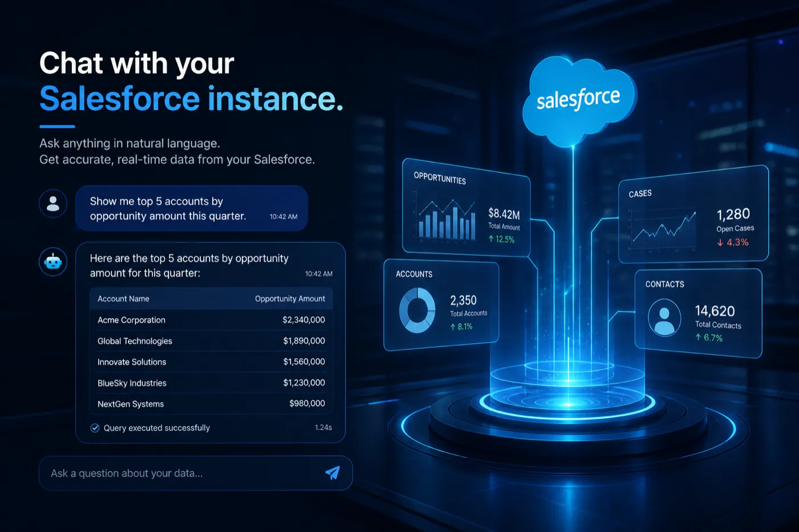Open the CONTACTS card title
Screen dimensions: 799x532
[664, 284]
